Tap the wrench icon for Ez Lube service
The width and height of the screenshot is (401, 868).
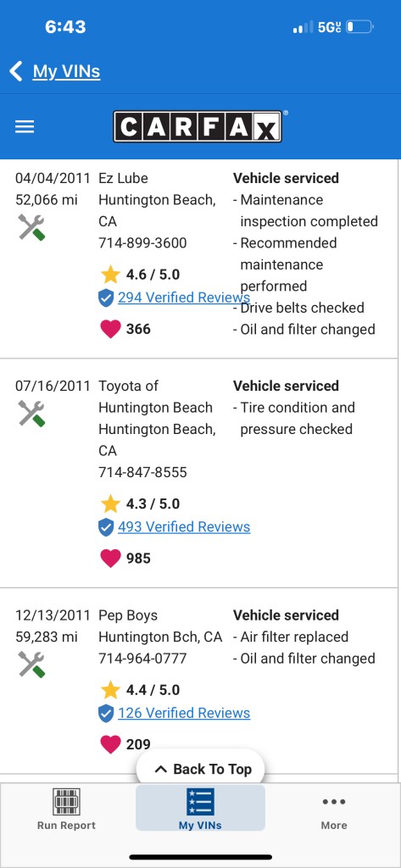click(x=31, y=227)
